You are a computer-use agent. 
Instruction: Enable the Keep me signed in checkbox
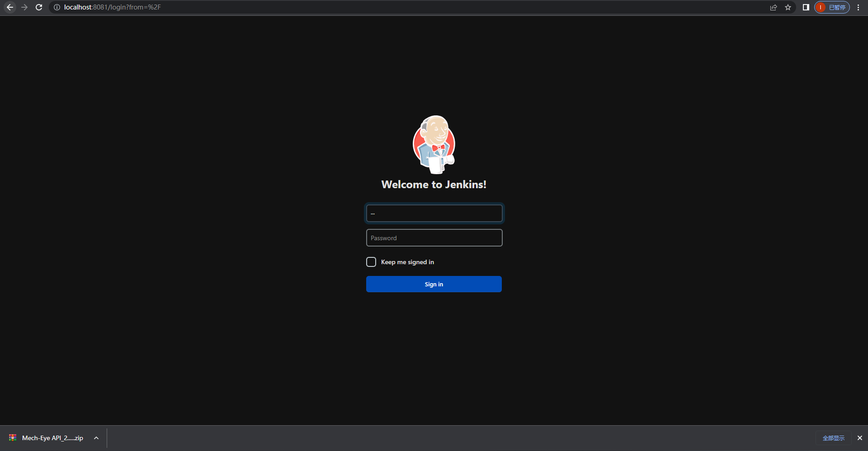371,261
